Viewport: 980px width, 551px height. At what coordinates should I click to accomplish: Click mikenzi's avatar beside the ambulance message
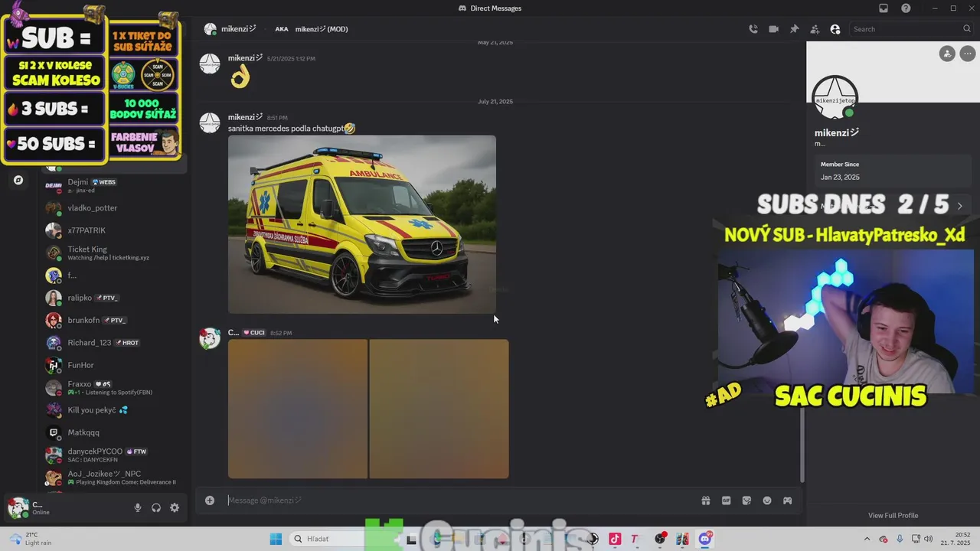pos(210,122)
